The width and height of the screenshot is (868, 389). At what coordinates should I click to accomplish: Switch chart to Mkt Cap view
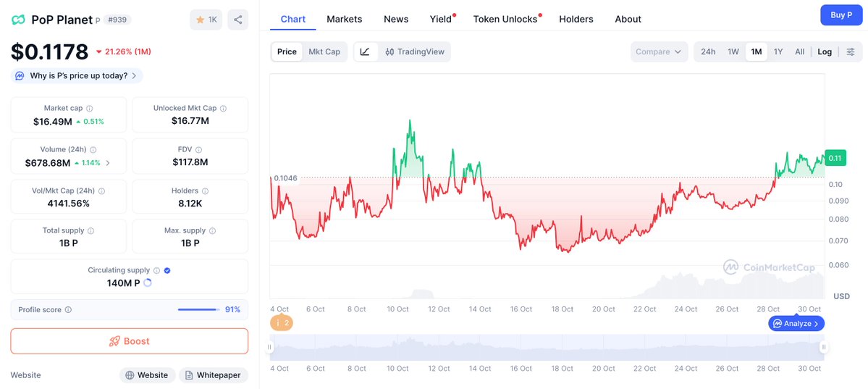click(324, 51)
